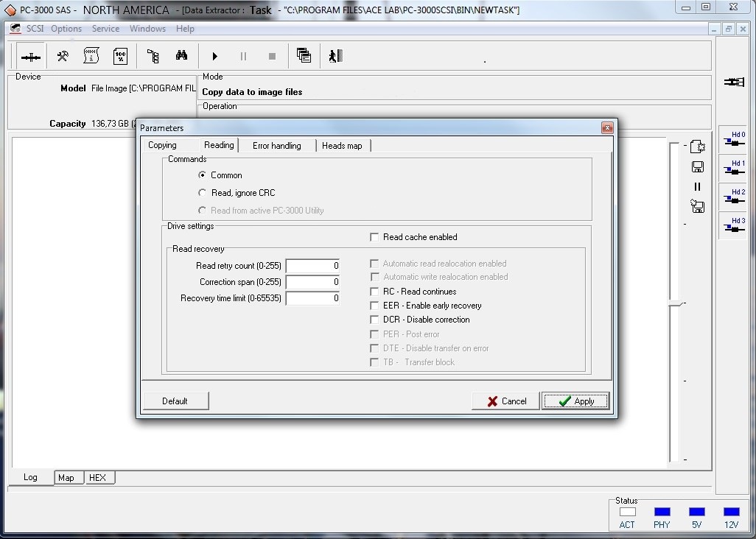
Task: Click the Default button
Action: (x=175, y=401)
